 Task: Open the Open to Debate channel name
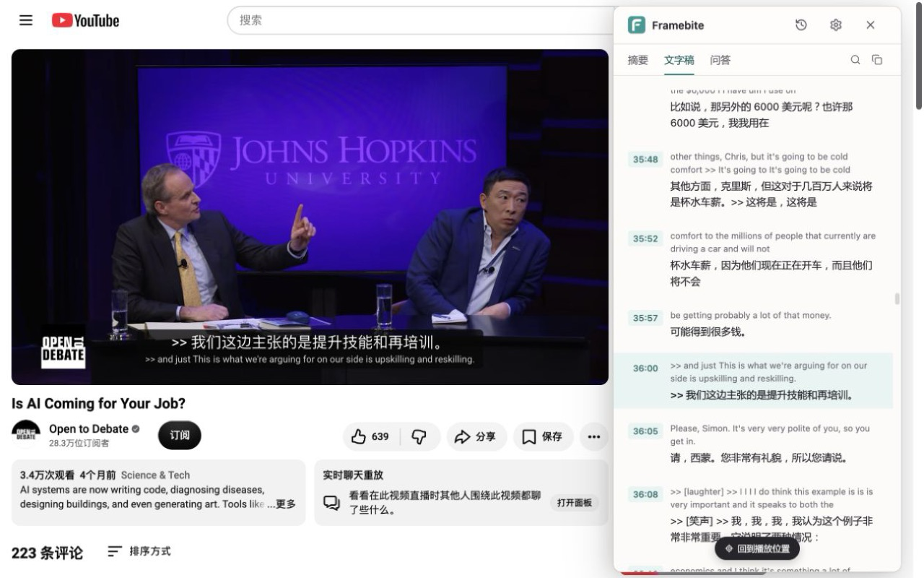(89, 428)
